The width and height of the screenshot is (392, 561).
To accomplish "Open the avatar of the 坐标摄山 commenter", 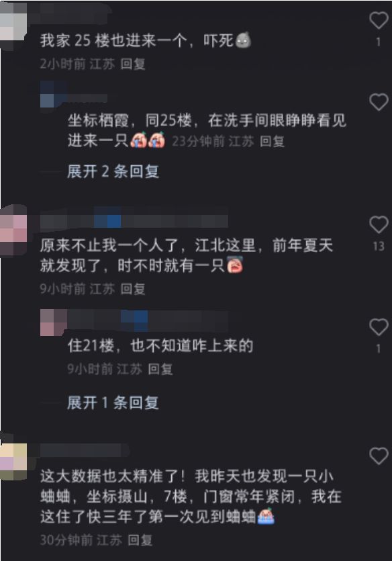I will click(13, 457).
